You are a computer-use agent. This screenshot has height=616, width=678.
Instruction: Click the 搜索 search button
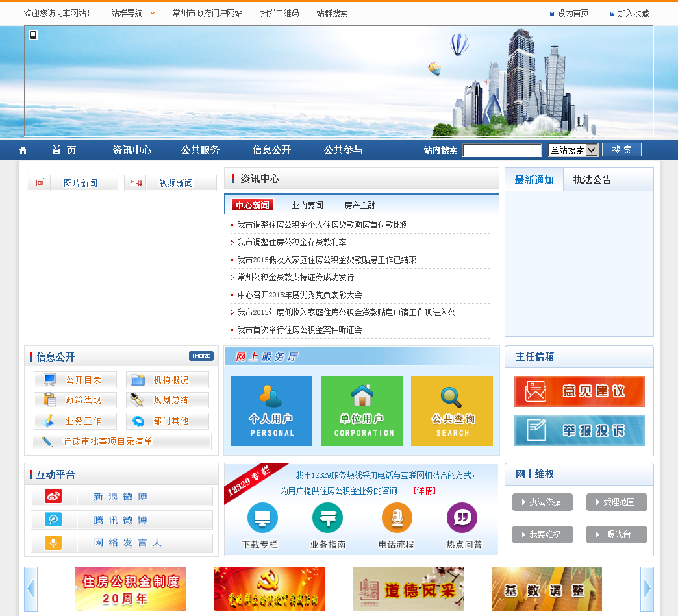621,150
